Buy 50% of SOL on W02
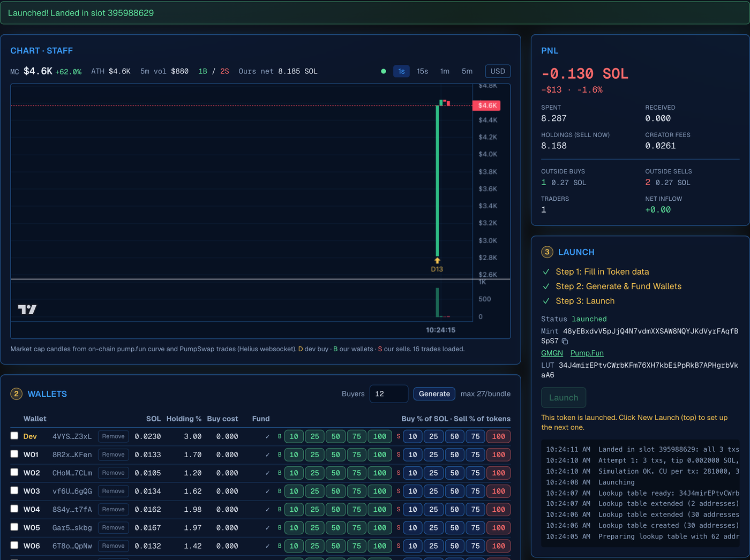Viewport: 750px width, 560px height. point(335,473)
